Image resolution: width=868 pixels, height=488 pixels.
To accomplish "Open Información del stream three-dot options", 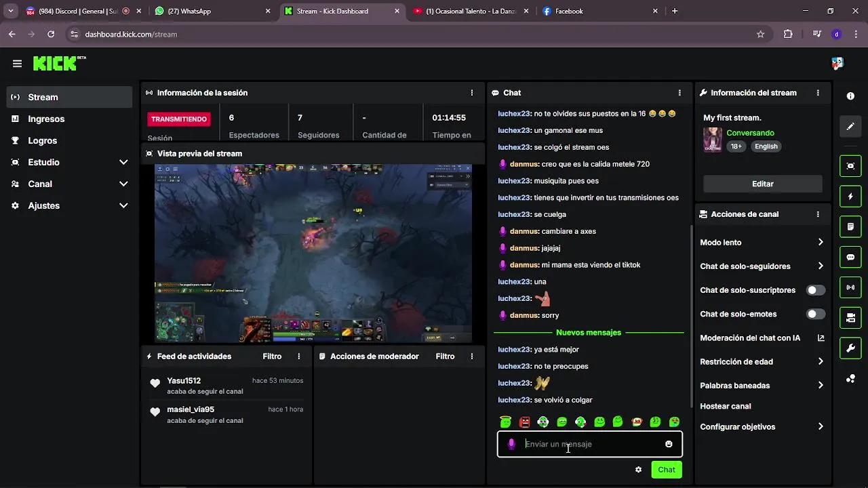I will pos(818,93).
